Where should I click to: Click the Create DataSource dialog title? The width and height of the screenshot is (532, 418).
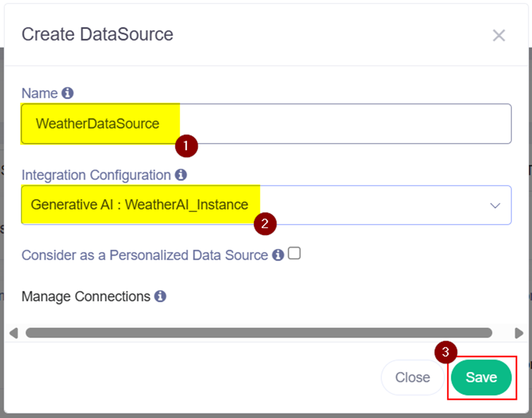click(x=97, y=34)
